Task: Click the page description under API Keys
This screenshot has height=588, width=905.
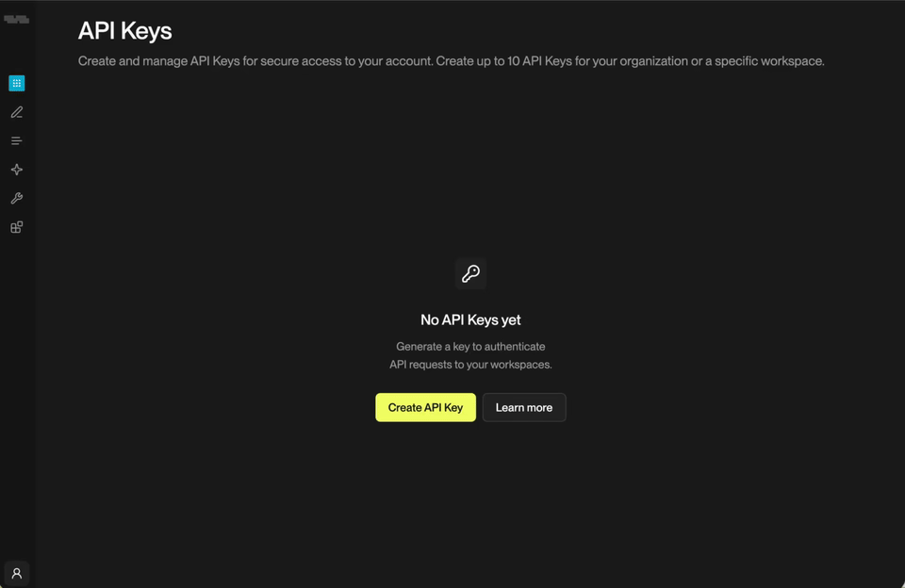Action: (x=451, y=60)
